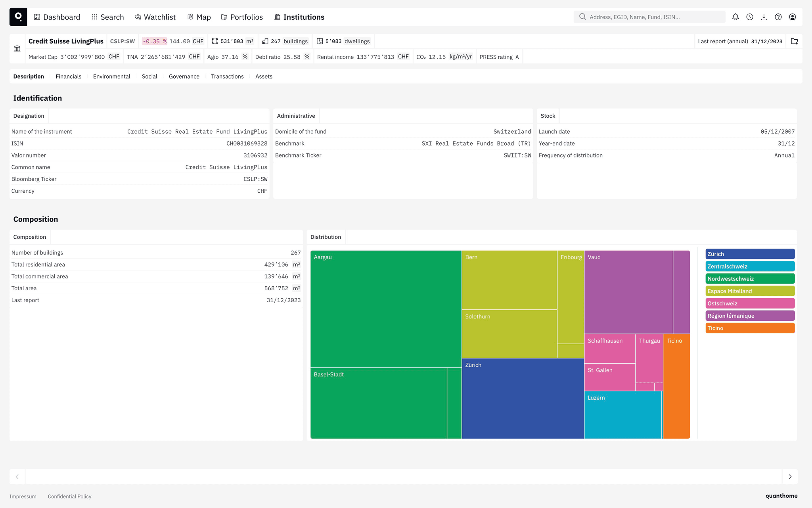Screen dimensions: 812x508
Task: Click the Région lémanique legend swatch
Action: click(750, 315)
